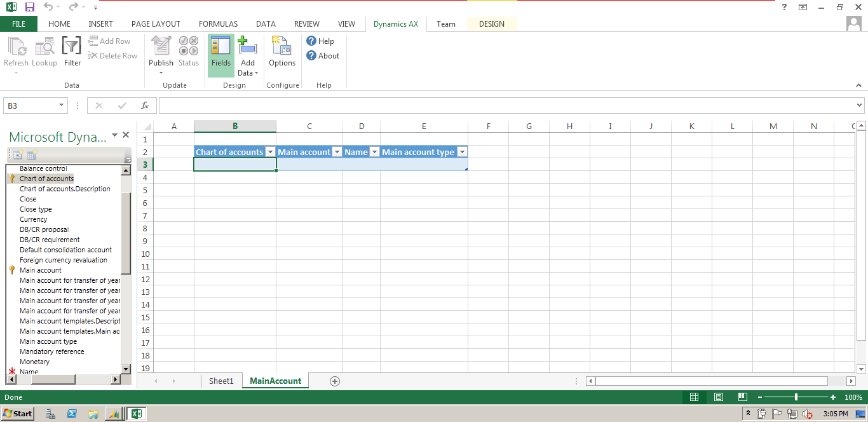Select column B header
Screen dimensions: 868x422
pyautogui.click(x=235, y=126)
